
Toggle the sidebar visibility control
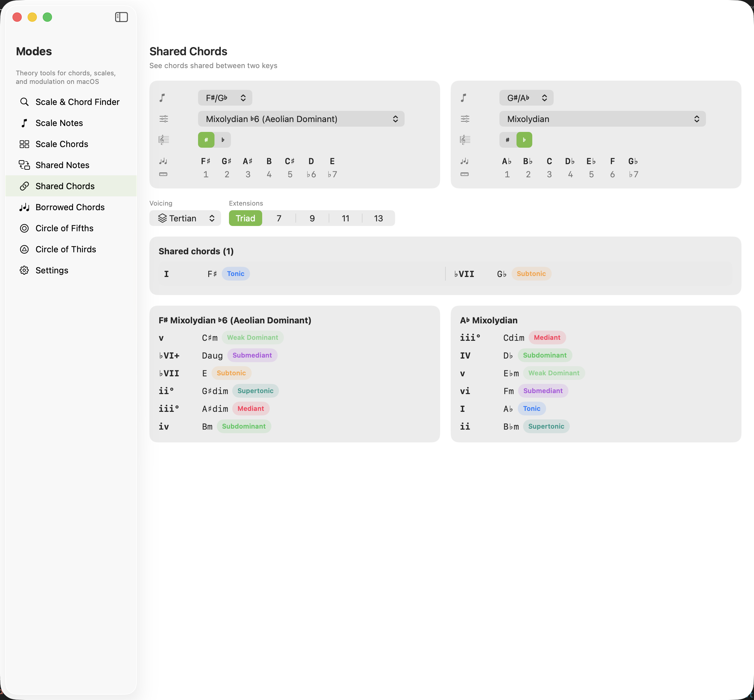(121, 17)
